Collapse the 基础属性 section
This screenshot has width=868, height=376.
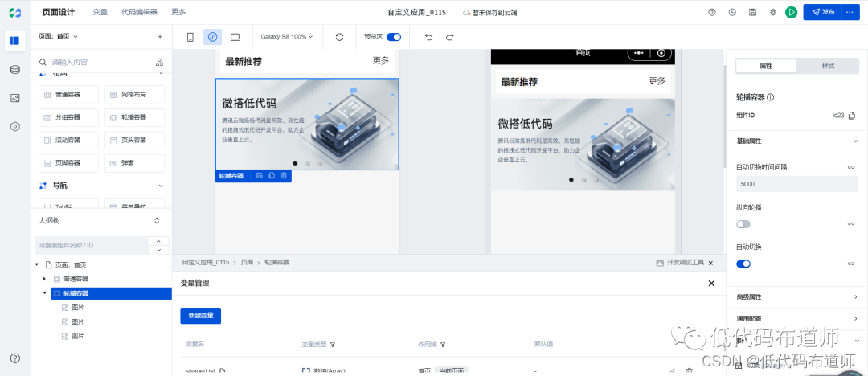pyautogui.click(x=855, y=141)
